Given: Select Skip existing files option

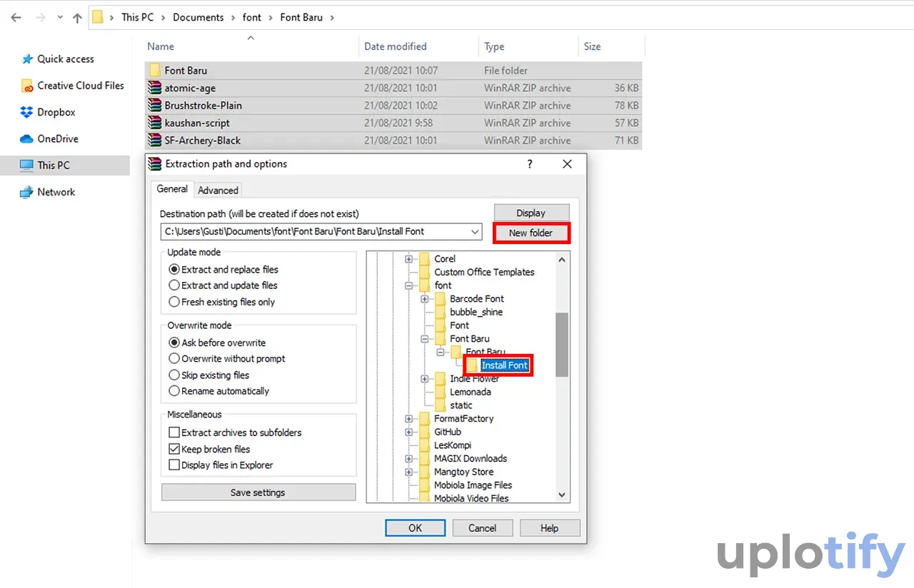Looking at the screenshot, I should tap(209, 375).
